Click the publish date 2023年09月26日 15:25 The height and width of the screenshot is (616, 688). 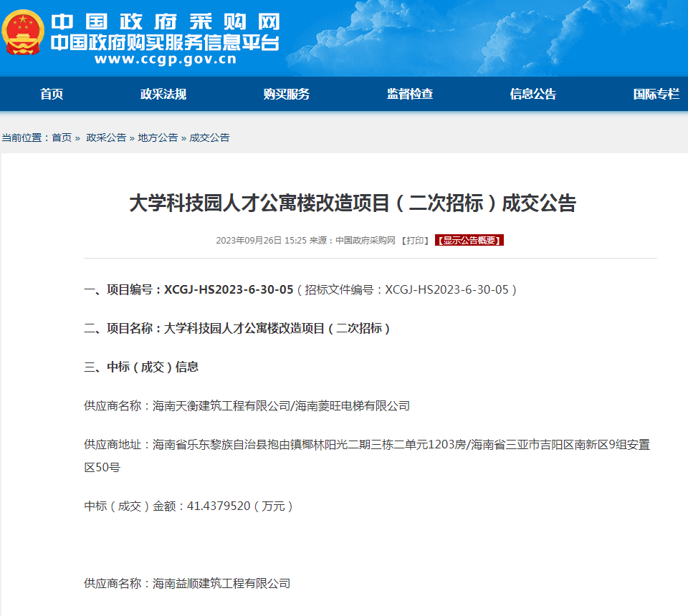(x=261, y=240)
